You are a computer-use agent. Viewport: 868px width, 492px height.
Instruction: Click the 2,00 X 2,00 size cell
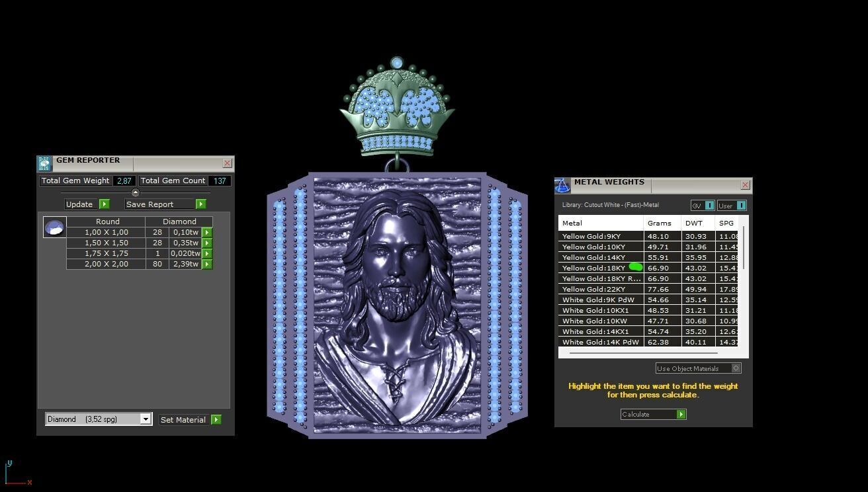coord(106,264)
